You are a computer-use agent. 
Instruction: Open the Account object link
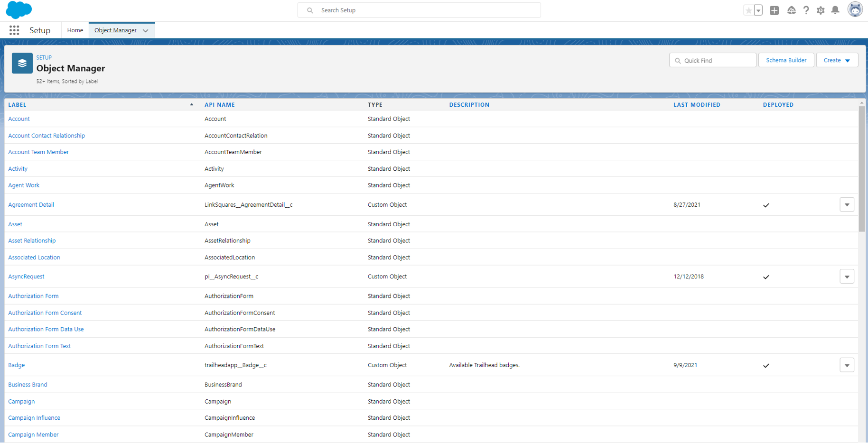19,119
